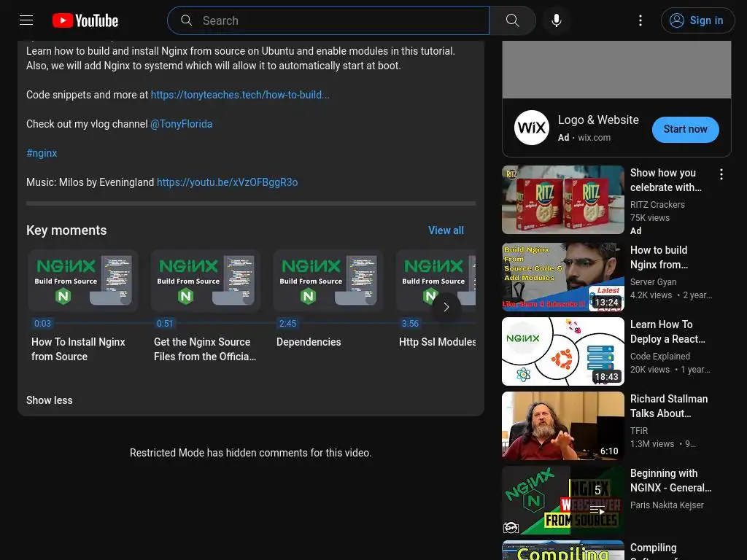Viewport: 747px width, 560px height.
Task: Click 'How To Install Nginx from Source' title
Action: tap(79, 349)
